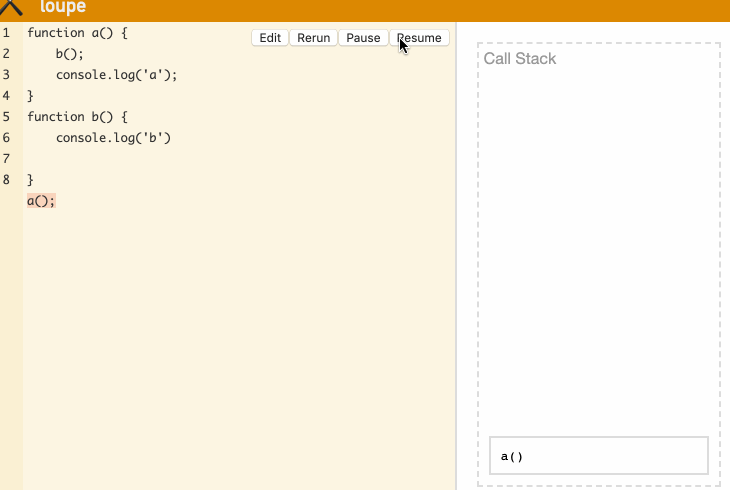Select the a() call stack frame
The height and width of the screenshot is (490, 730).
(599, 456)
